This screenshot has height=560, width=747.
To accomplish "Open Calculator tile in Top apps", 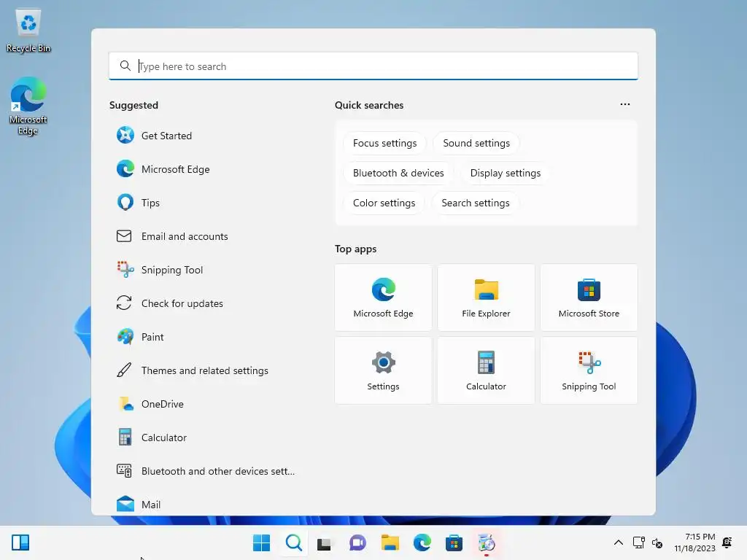I will pyautogui.click(x=486, y=370).
